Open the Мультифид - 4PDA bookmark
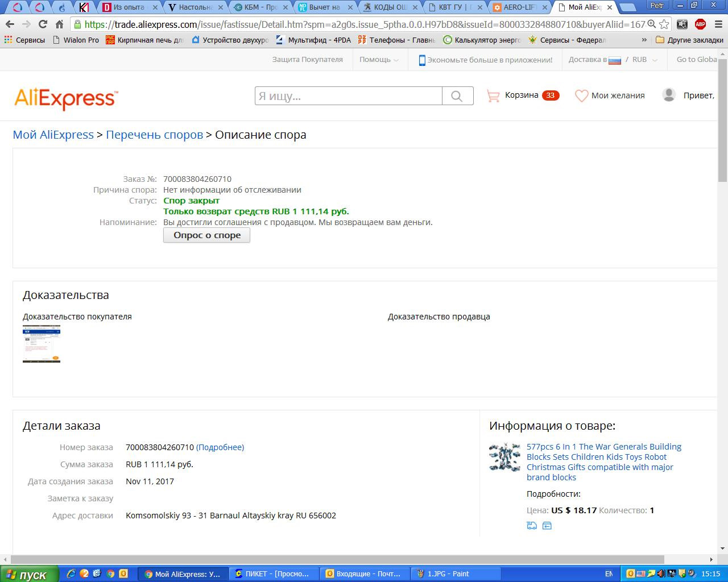The image size is (728, 582). point(313,40)
